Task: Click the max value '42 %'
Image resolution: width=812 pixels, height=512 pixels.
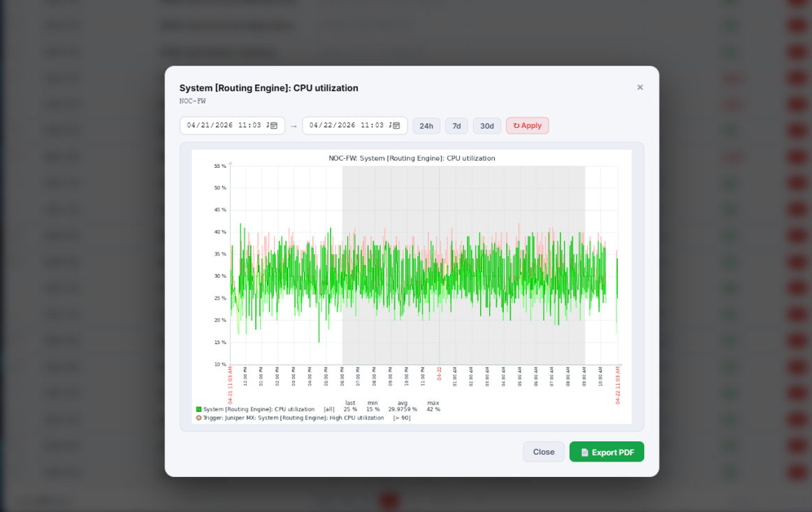Action: [433, 409]
